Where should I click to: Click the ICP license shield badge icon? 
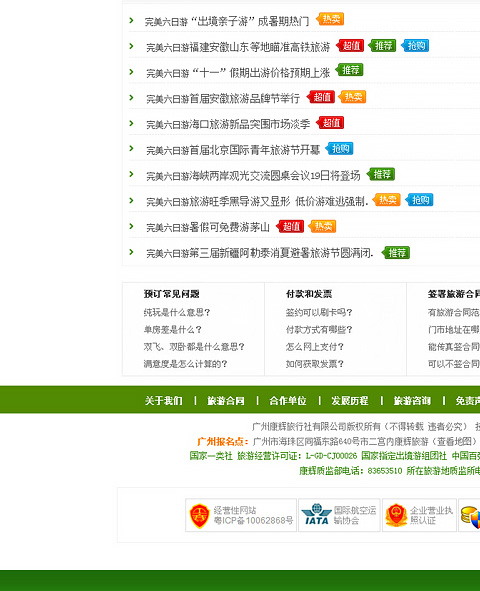pyautogui.click(x=199, y=516)
